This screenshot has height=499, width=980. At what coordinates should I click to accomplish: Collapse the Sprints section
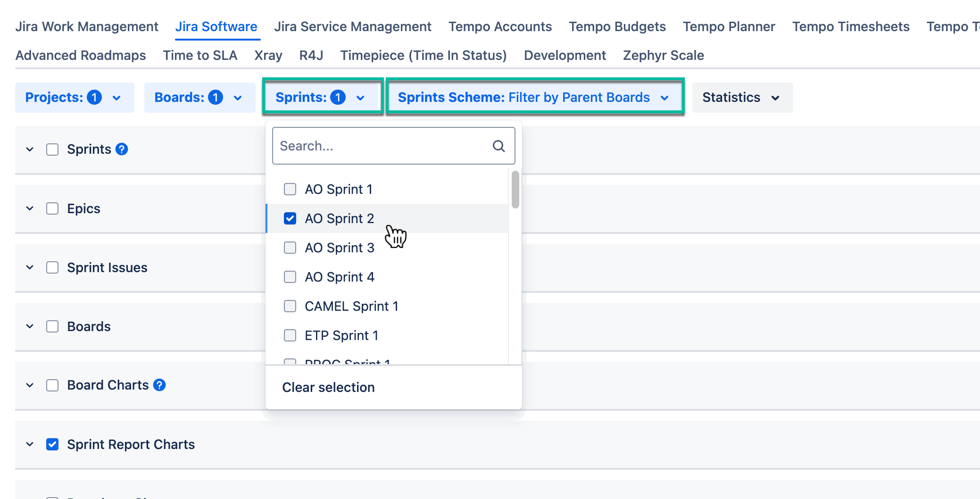(29, 149)
